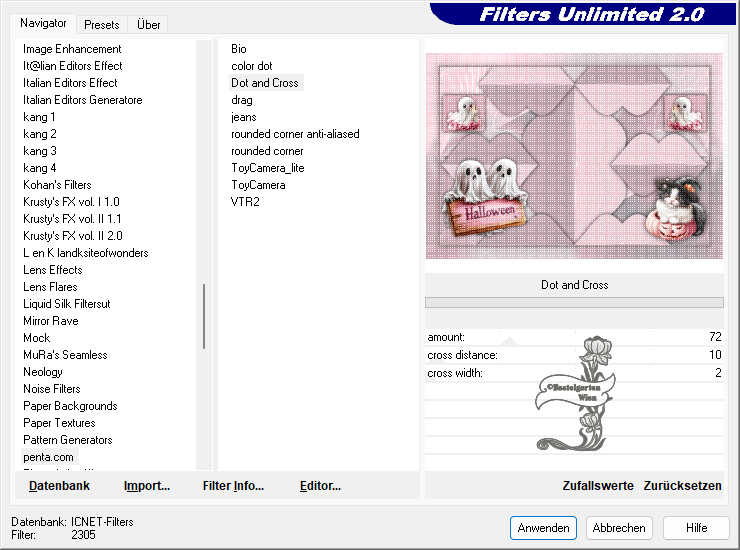Open the Über tab
The width and height of the screenshot is (740, 550).
pos(148,25)
